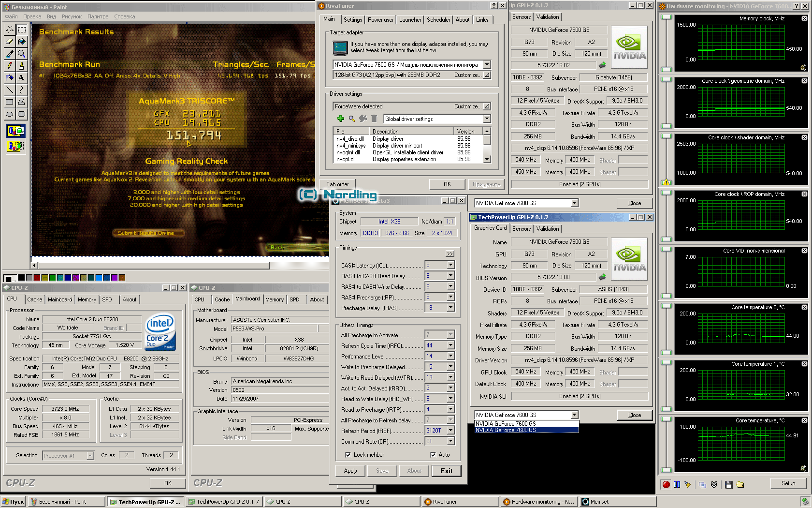Click the Exit button in Memset
812x508 pixels.
coord(447,471)
